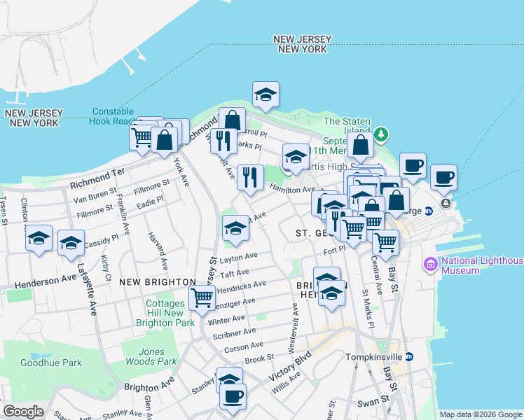The image size is (524, 420).
Task: Open the school marker near Clinton Ave
Action: [39, 239]
